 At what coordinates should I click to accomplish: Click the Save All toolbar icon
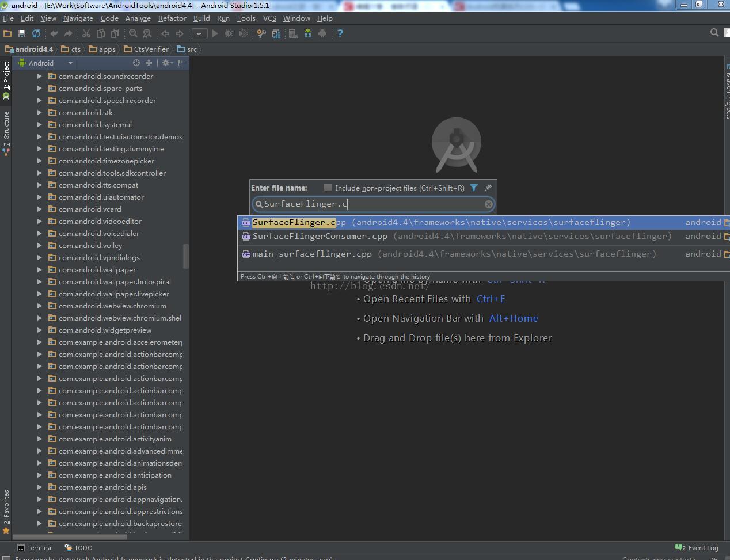22,33
